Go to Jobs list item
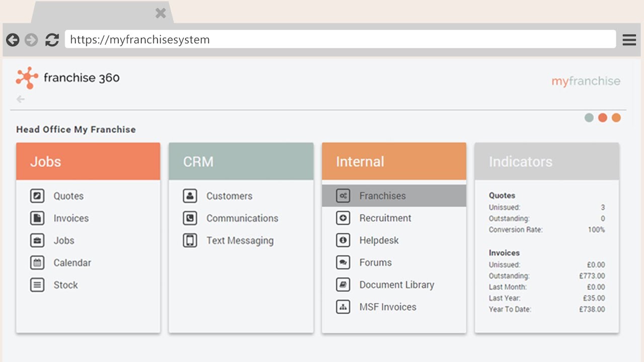The height and width of the screenshot is (362, 644). coord(64,240)
